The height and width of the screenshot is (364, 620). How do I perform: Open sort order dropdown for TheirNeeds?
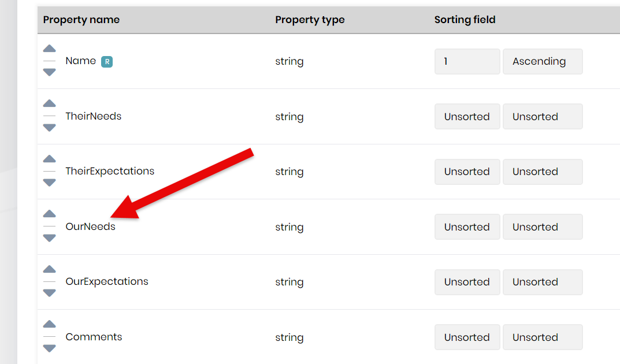coord(467,117)
